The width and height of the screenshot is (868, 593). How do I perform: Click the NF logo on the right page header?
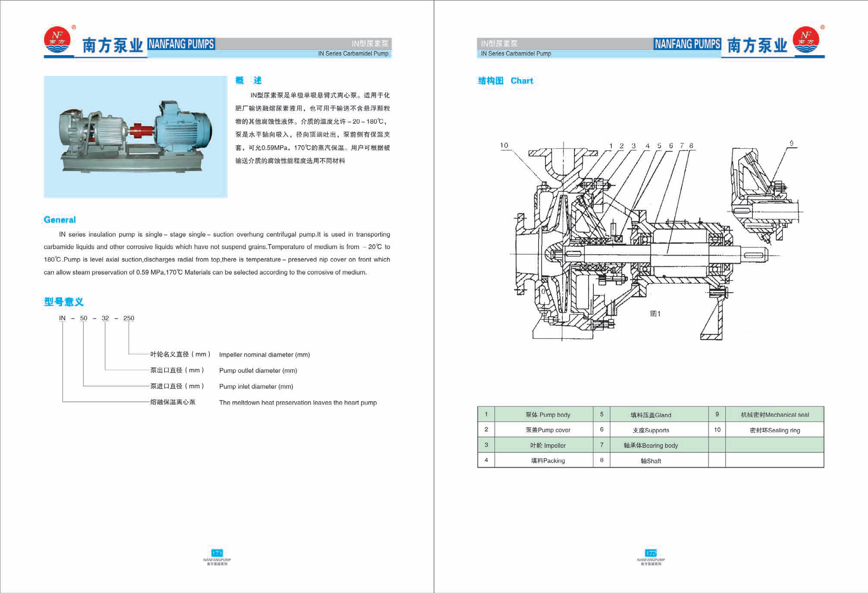point(806,40)
